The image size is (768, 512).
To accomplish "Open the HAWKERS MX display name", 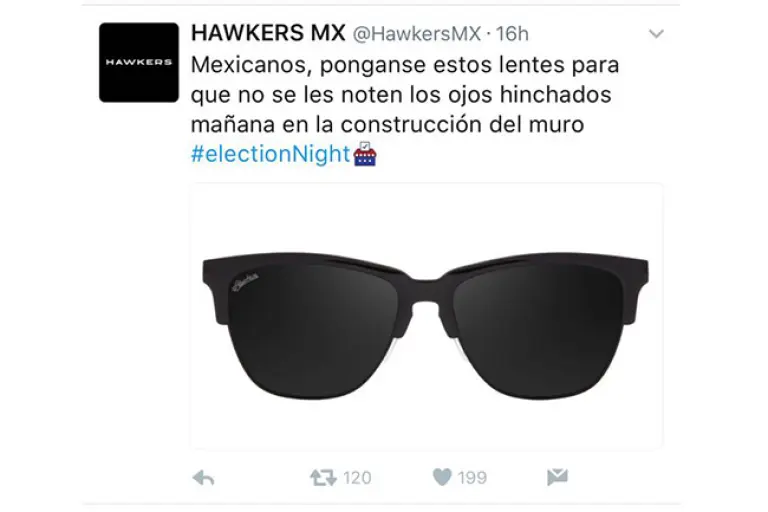I will coord(268,33).
